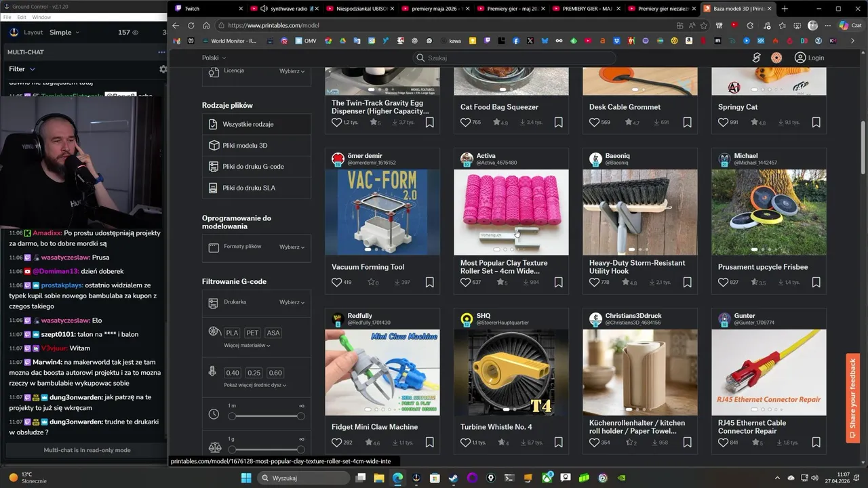Bookmark the Vacuum Forming Tool model
The image size is (868, 488).
[x=429, y=283]
